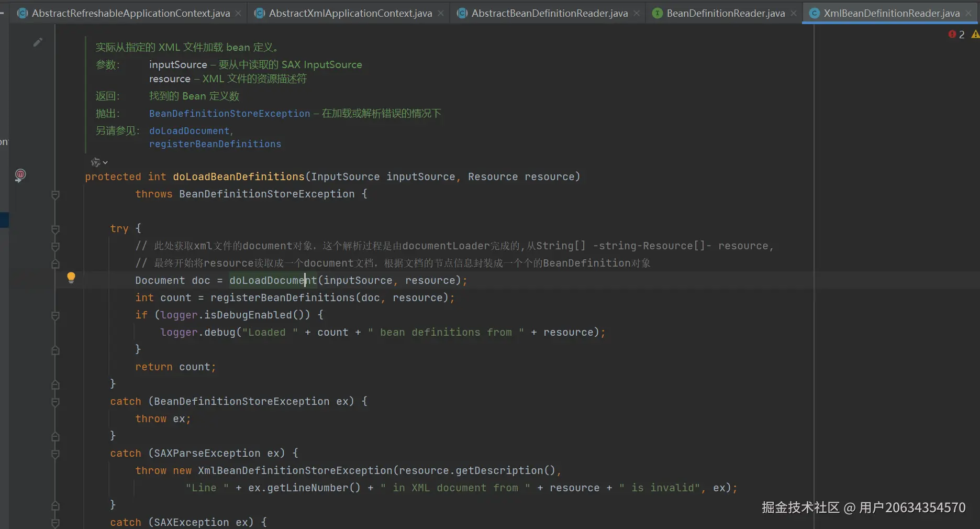Click isDebugEnabled in the if condition
980x529 pixels.
pos(248,315)
